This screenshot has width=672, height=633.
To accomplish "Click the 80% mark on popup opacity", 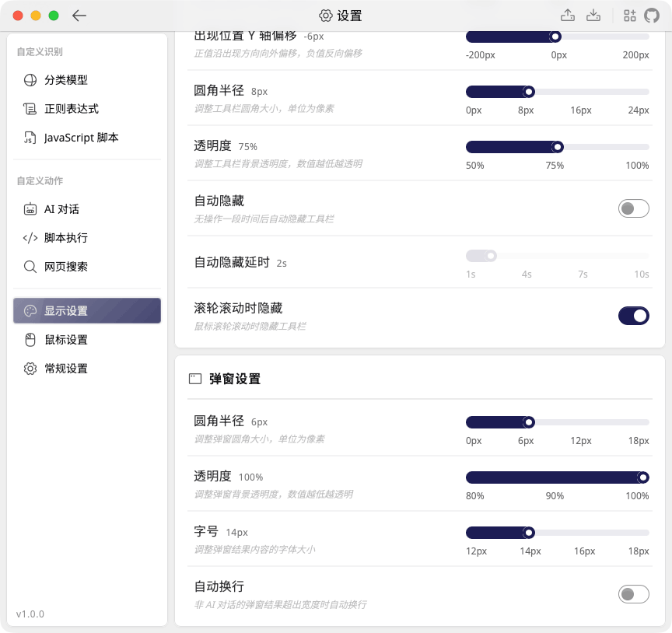I will (475, 496).
